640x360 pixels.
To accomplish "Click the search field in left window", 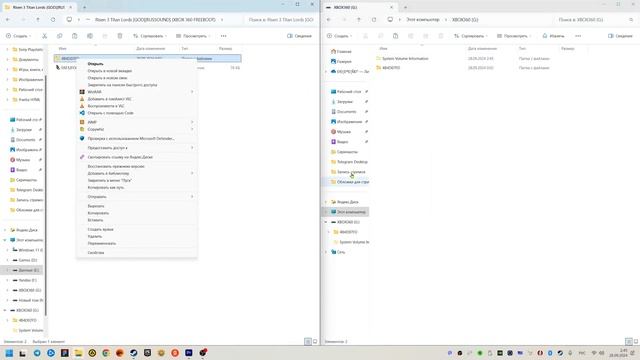I will (x=281, y=20).
